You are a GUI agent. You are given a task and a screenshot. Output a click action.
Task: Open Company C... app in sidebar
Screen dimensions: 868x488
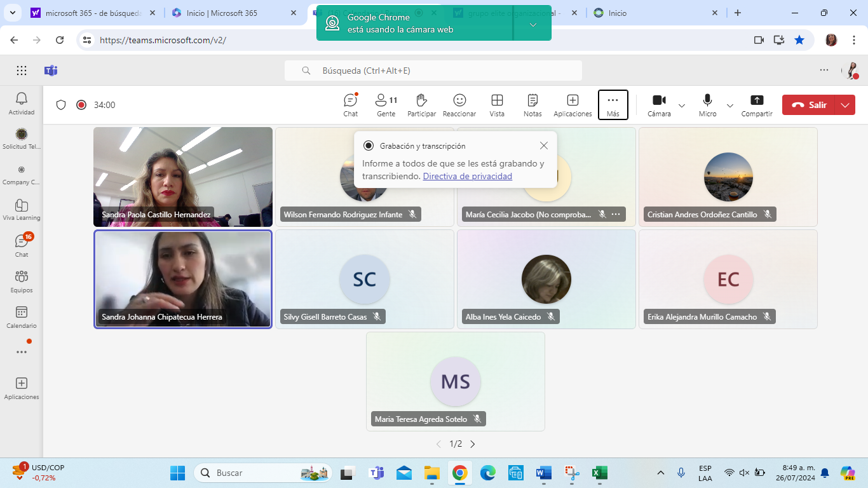(x=22, y=174)
